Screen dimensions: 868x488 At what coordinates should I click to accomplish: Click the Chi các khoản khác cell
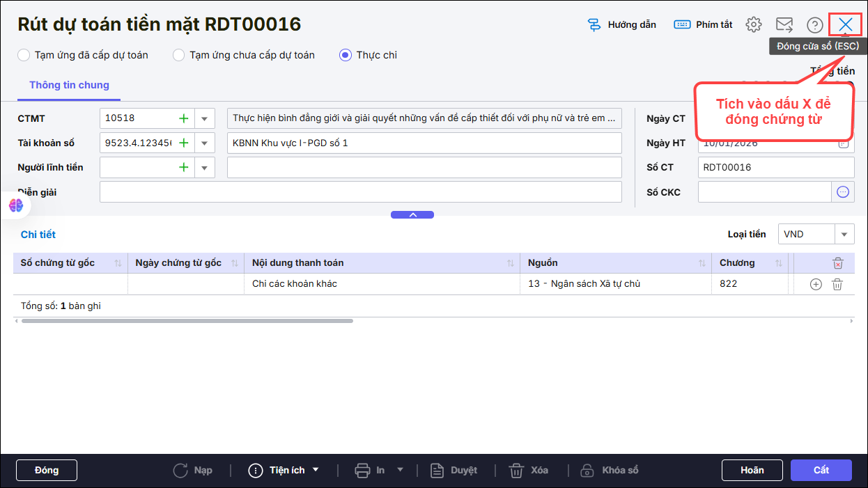click(x=382, y=284)
